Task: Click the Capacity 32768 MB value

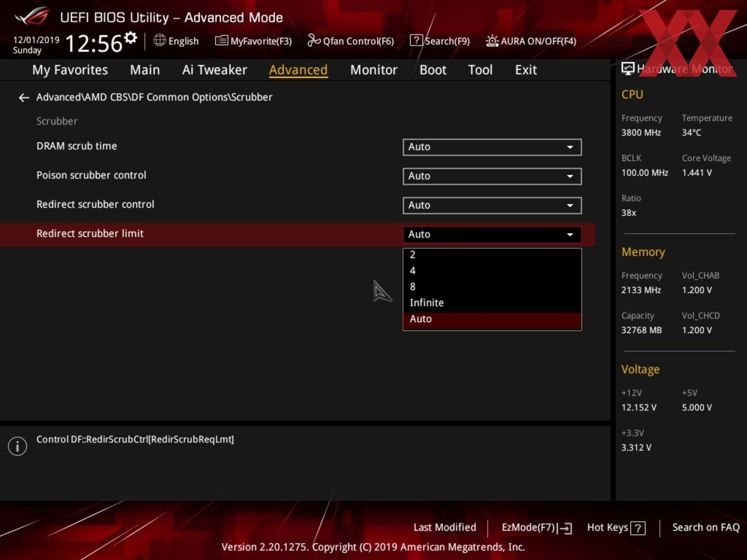Action: click(642, 330)
